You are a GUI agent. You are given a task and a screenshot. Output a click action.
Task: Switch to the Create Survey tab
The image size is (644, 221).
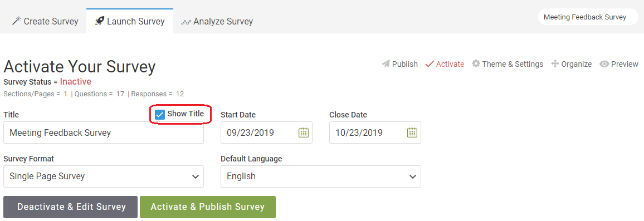[45, 21]
